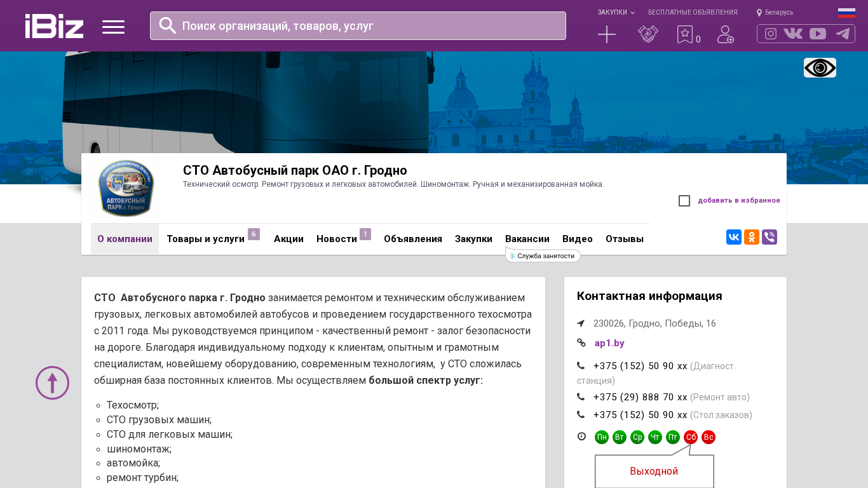Click the handshake icon
868x488 pixels.
point(648,34)
